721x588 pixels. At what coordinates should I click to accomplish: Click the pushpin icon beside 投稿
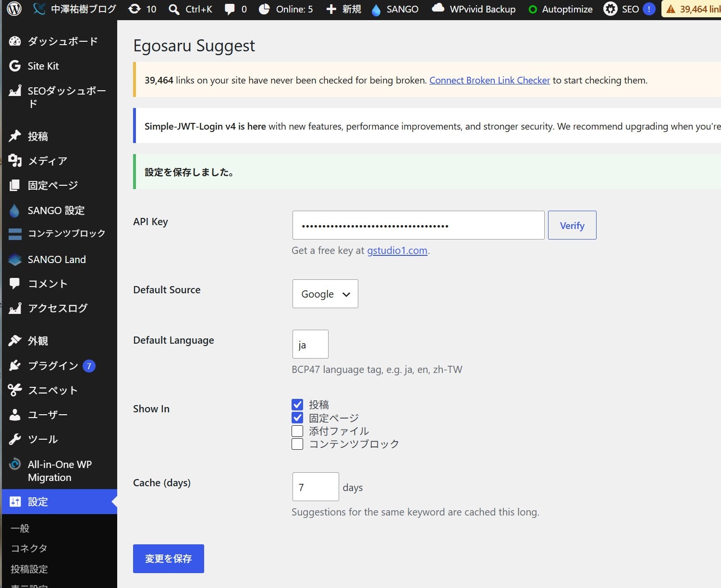point(15,136)
